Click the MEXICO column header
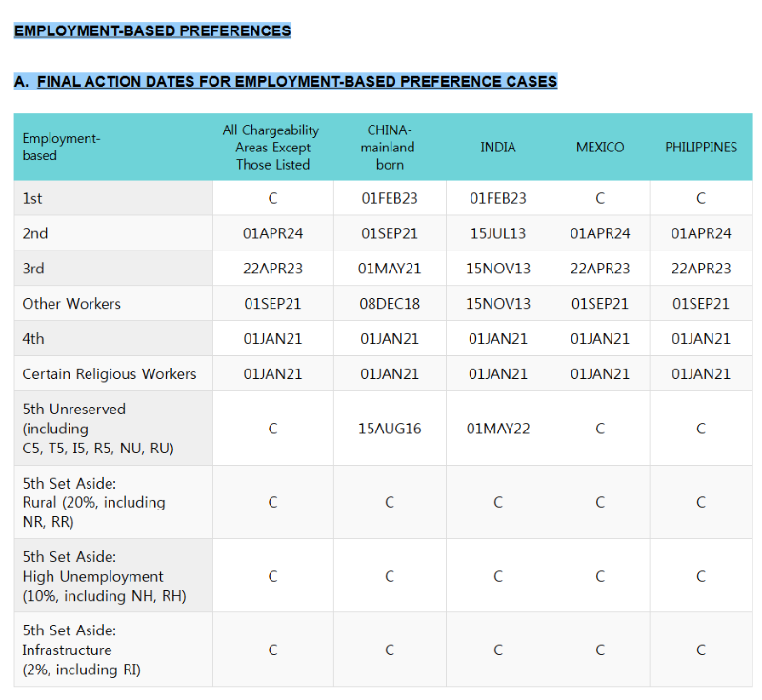 coord(600,148)
